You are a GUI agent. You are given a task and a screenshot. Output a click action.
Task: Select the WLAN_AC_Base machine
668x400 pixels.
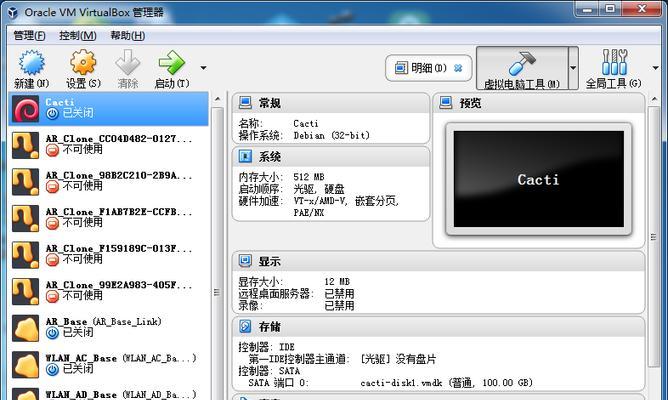click(109, 365)
